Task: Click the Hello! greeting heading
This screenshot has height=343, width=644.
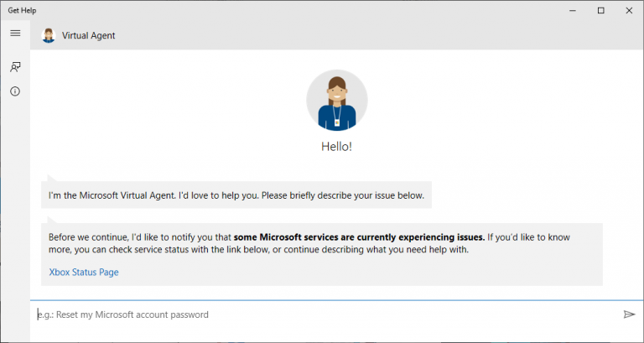Action: point(336,147)
